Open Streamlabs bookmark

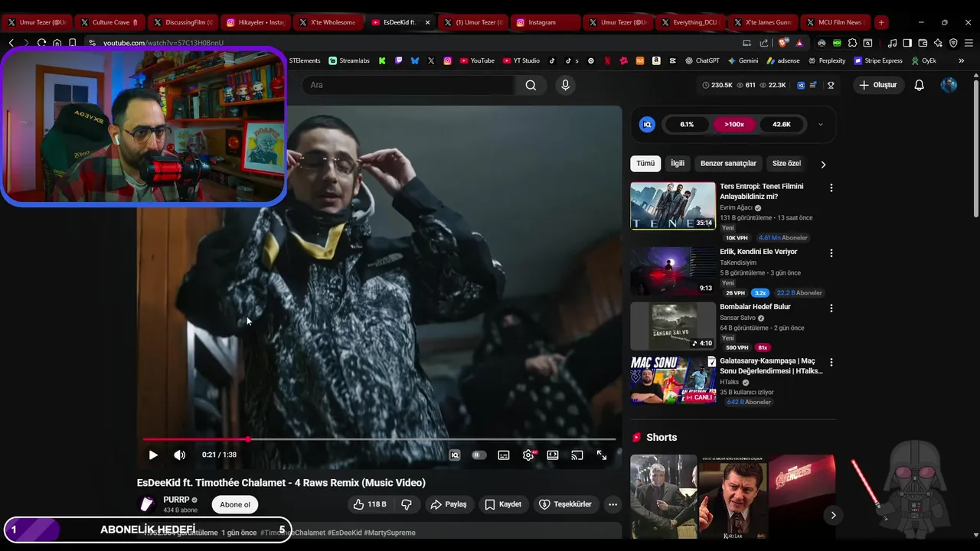point(349,60)
